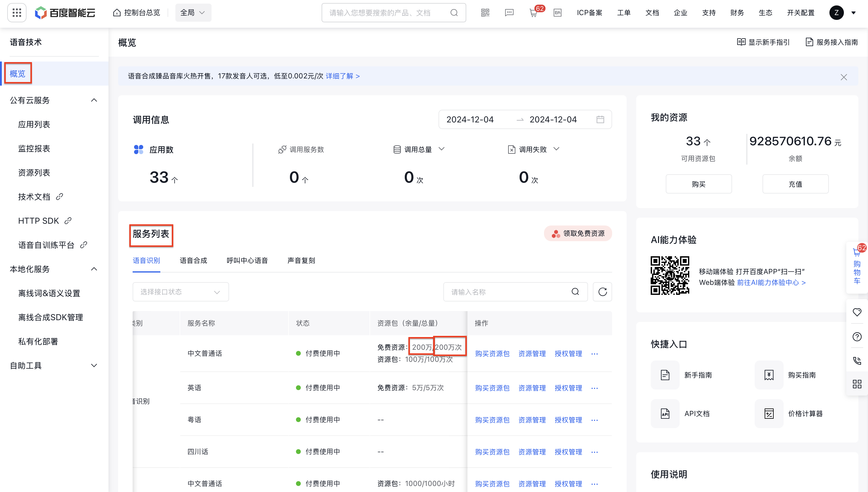Open the account dropdown arrow
Viewport: 868px width, 492px height.
point(854,13)
